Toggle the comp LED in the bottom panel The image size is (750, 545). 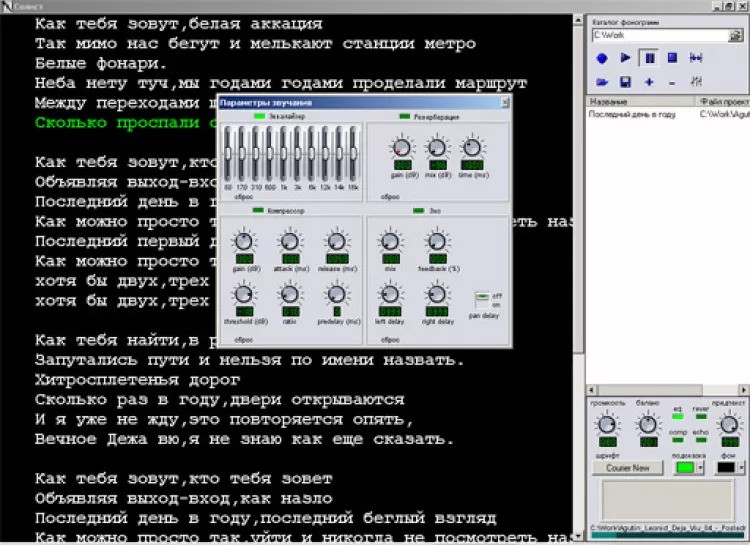(677, 440)
